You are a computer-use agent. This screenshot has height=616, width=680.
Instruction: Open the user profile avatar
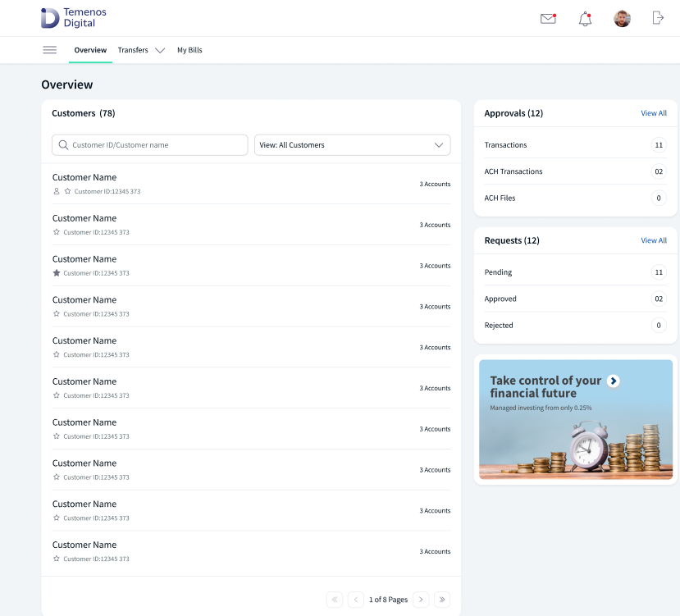(622, 19)
